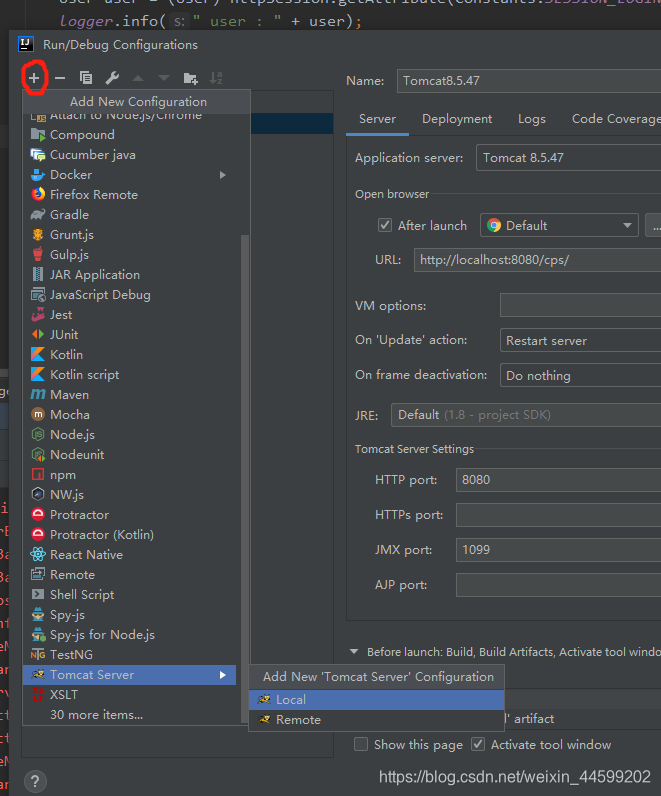Screen dimensions: 661x796
Task: Click the configuration list scrollbar
Action: [x=244, y=477]
